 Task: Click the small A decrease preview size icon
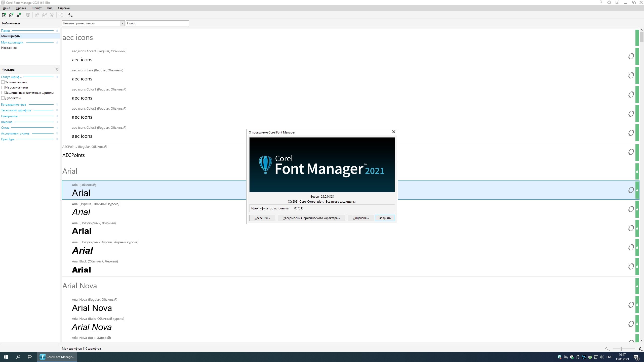pyautogui.click(x=607, y=349)
